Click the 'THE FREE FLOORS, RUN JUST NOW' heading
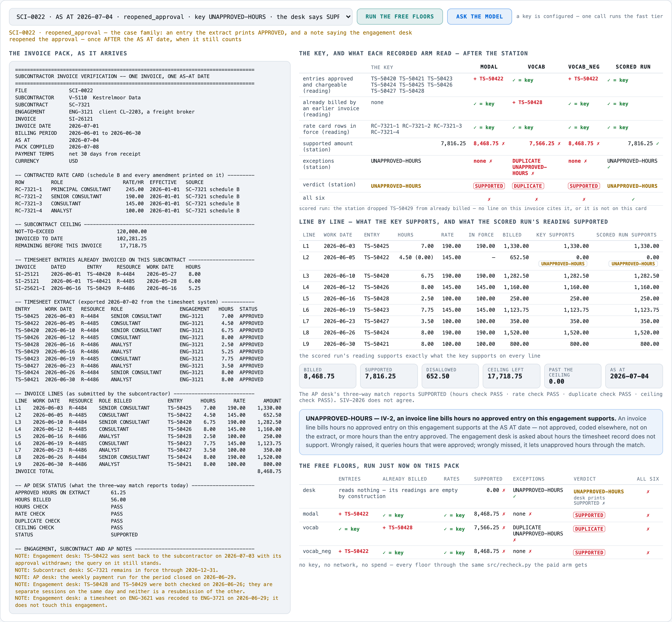The width and height of the screenshot is (672, 622). [379, 466]
